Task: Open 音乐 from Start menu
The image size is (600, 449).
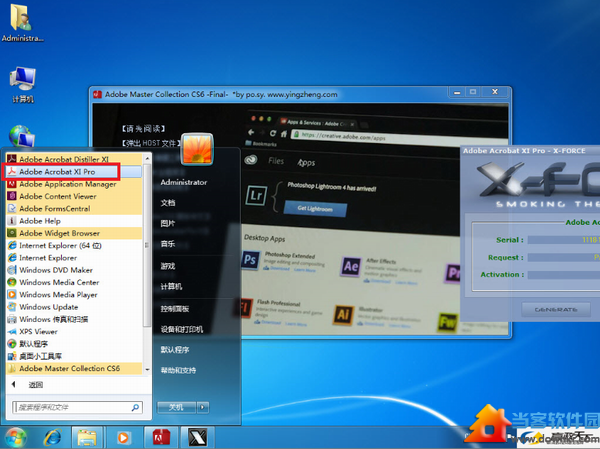Action: pos(168,243)
